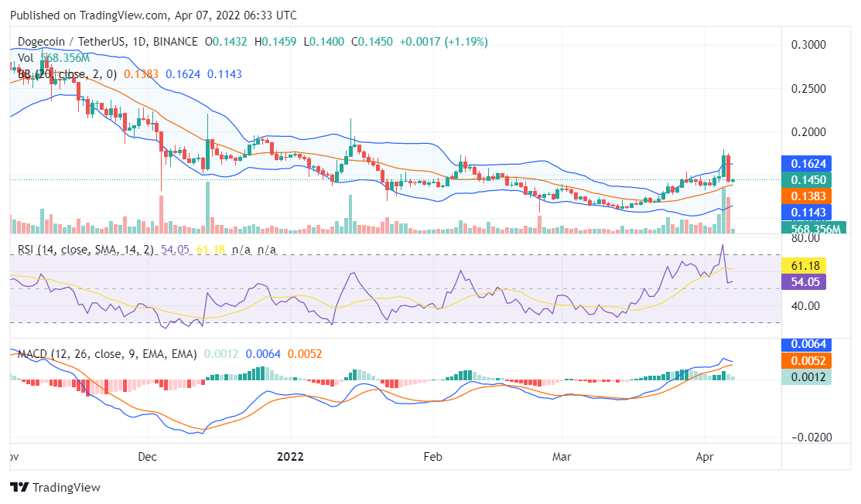Click the yellow 61.18 RSI value

[807, 266]
